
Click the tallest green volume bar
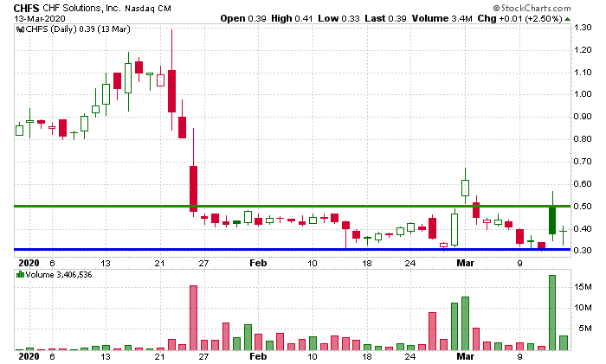pyautogui.click(x=552, y=313)
